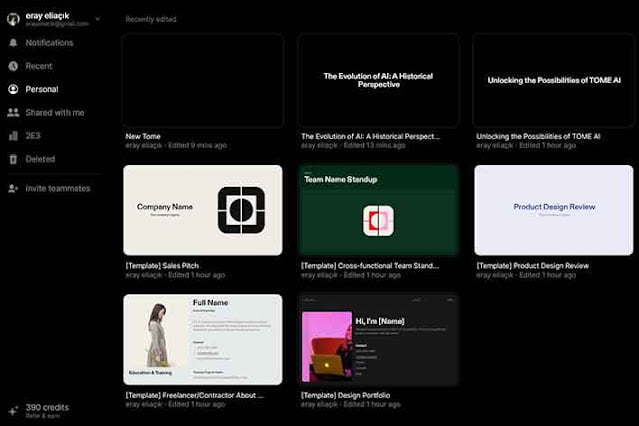The width and height of the screenshot is (639, 426).
Task: Click the account email address under the username
Action: pyautogui.click(x=57, y=24)
